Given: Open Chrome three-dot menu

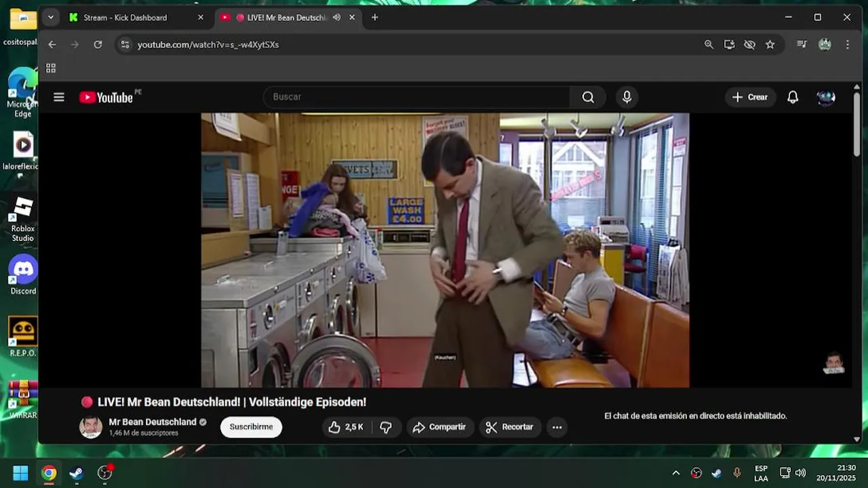Looking at the screenshot, I should pos(848,45).
